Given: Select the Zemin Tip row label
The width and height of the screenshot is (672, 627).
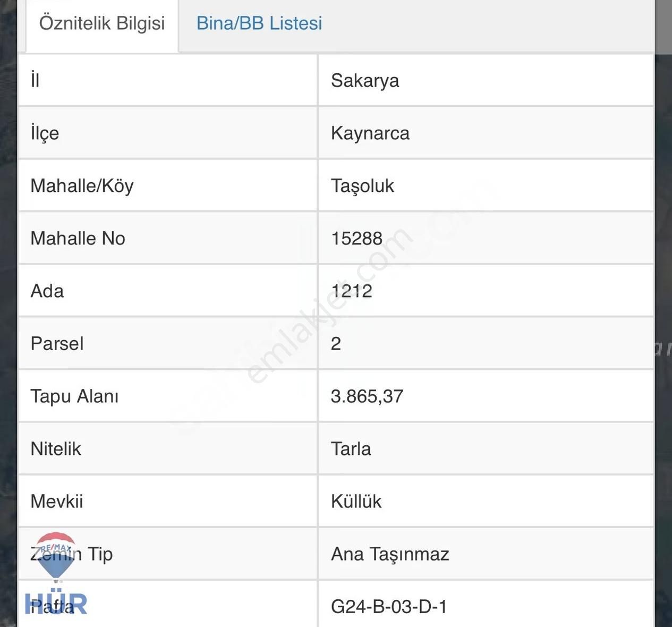Looking at the screenshot, I should [72, 554].
